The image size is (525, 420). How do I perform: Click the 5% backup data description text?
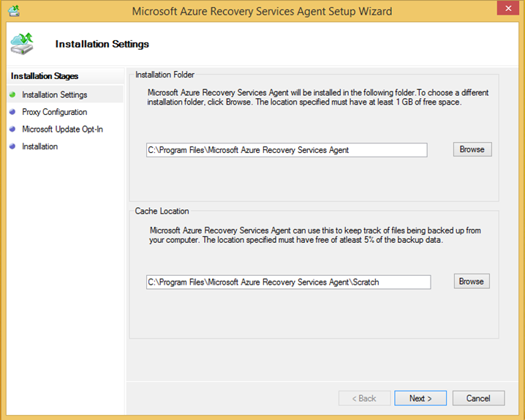coord(315,235)
